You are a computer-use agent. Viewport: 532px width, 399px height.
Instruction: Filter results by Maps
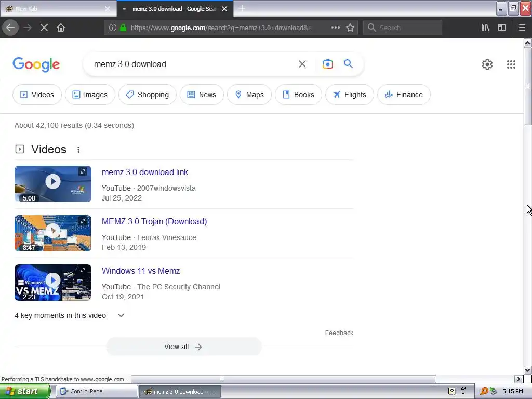249,95
